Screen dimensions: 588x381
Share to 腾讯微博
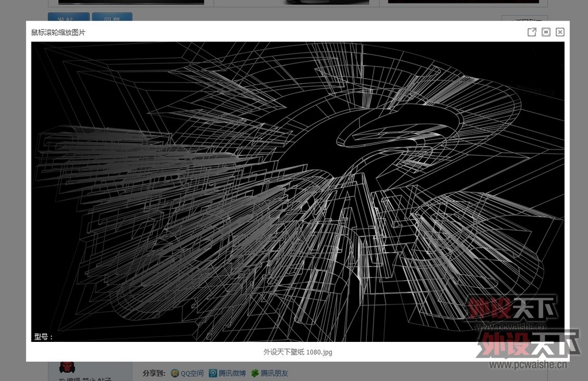pyautogui.click(x=227, y=373)
